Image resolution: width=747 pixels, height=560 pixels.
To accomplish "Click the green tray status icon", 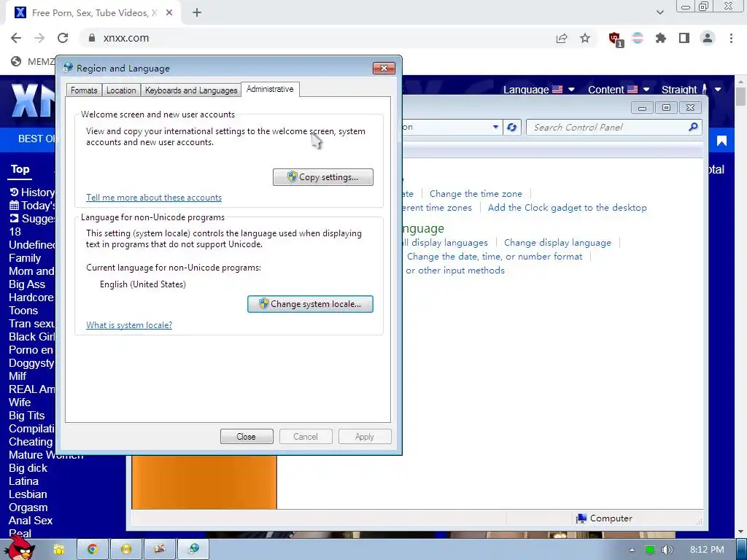I will 650,550.
